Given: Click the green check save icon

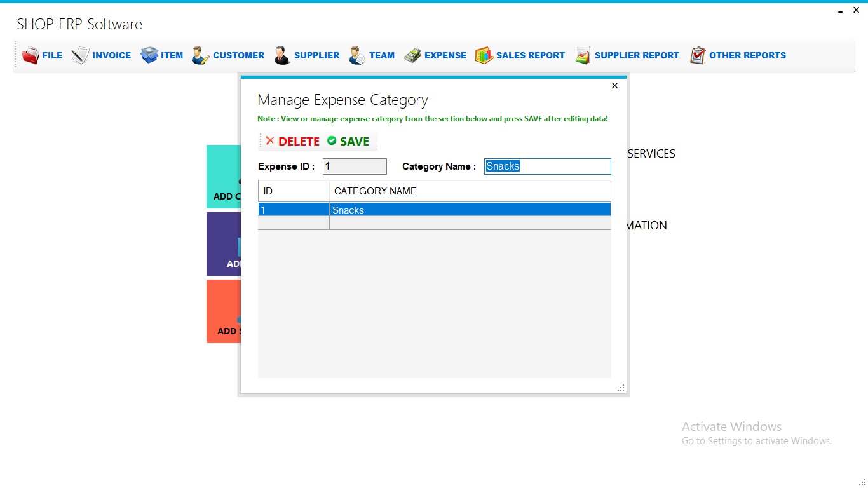Looking at the screenshot, I should point(330,140).
